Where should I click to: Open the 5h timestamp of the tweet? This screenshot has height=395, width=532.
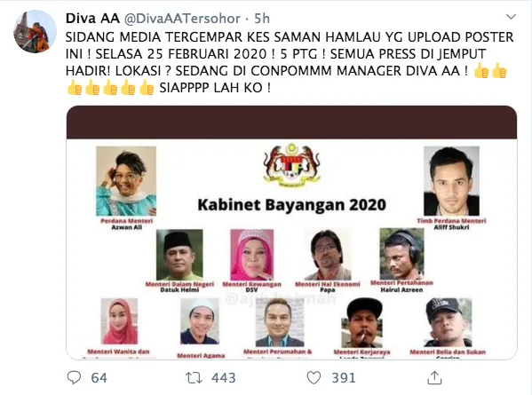[x=262, y=19]
